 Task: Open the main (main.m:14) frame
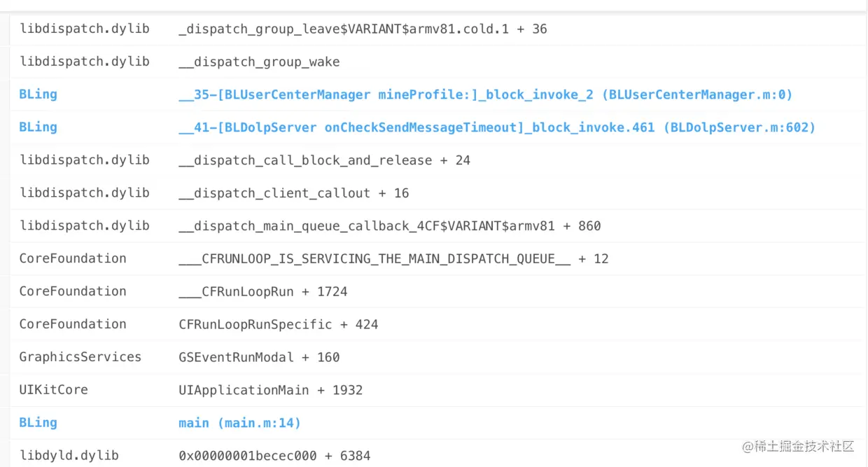tap(239, 423)
